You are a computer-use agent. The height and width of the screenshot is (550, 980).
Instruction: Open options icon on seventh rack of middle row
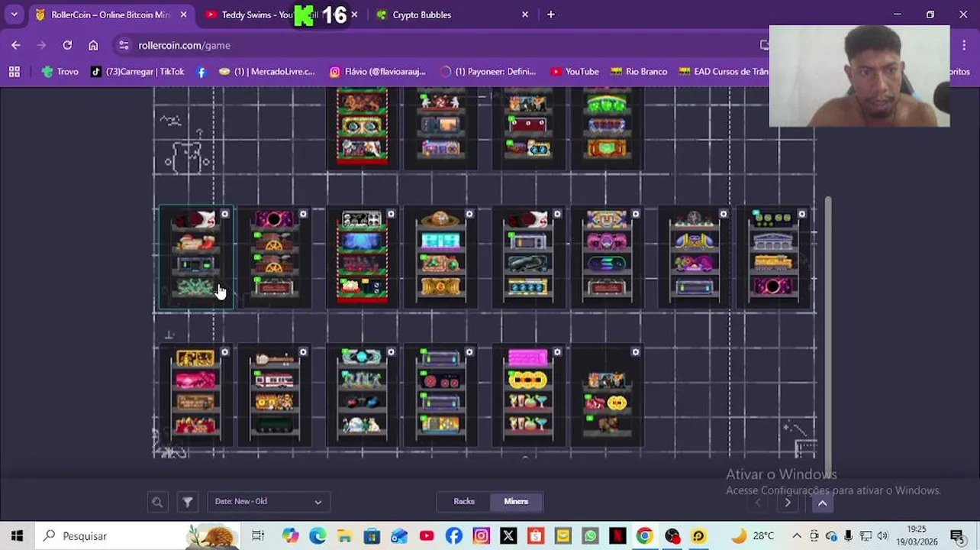point(724,215)
